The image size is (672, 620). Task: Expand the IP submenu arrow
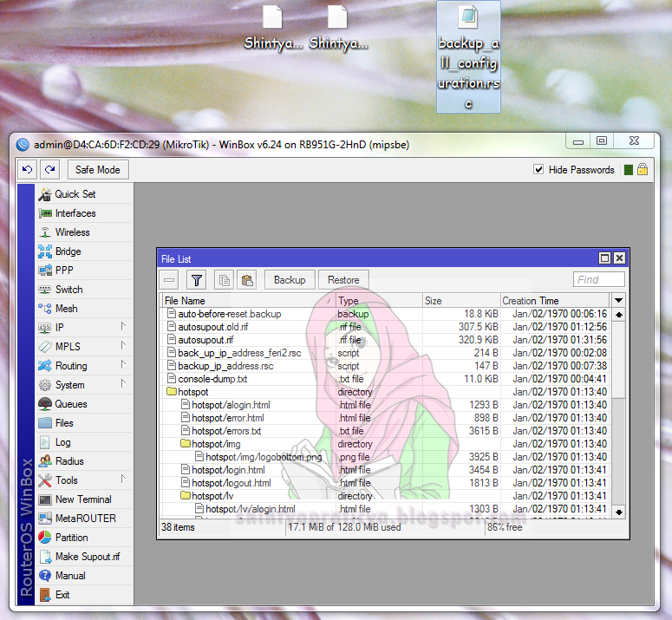123,327
